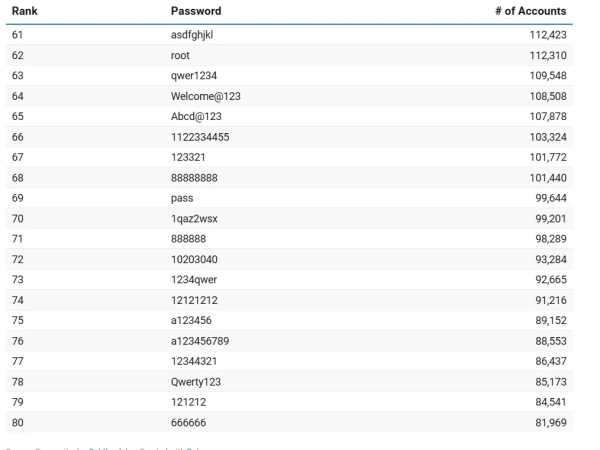The width and height of the screenshot is (600, 450).
Task: Click rank number 71
Action: point(18,238)
